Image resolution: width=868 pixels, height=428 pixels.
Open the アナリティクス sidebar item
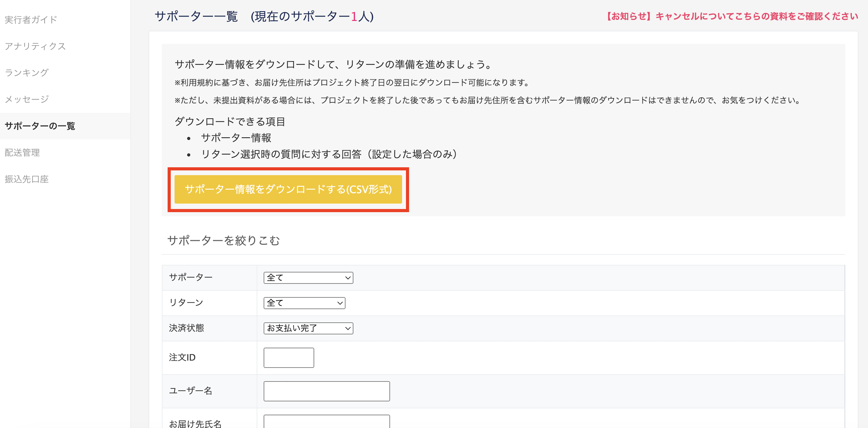(35, 46)
